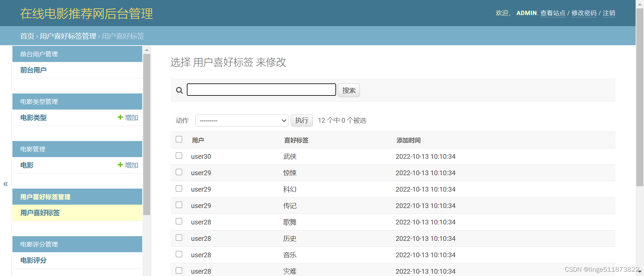Focus the search text input field
The height and width of the screenshot is (276, 644).
point(261,90)
